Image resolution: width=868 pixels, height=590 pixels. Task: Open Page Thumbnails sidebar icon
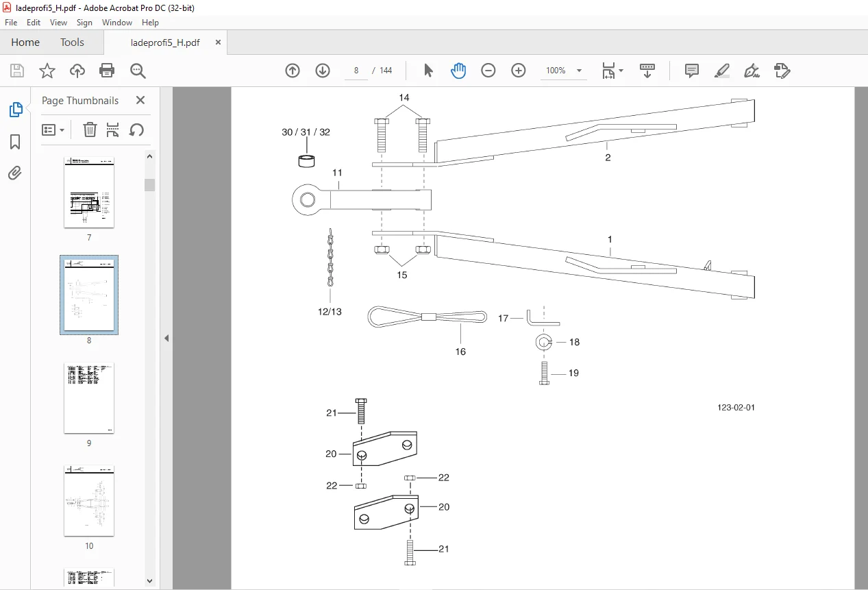[15, 110]
